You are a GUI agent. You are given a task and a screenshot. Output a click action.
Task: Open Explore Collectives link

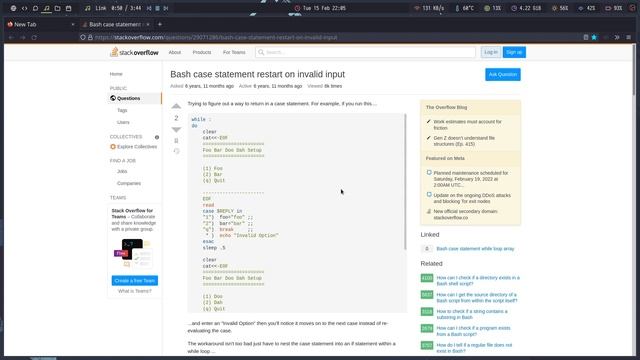[x=137, y=147]
